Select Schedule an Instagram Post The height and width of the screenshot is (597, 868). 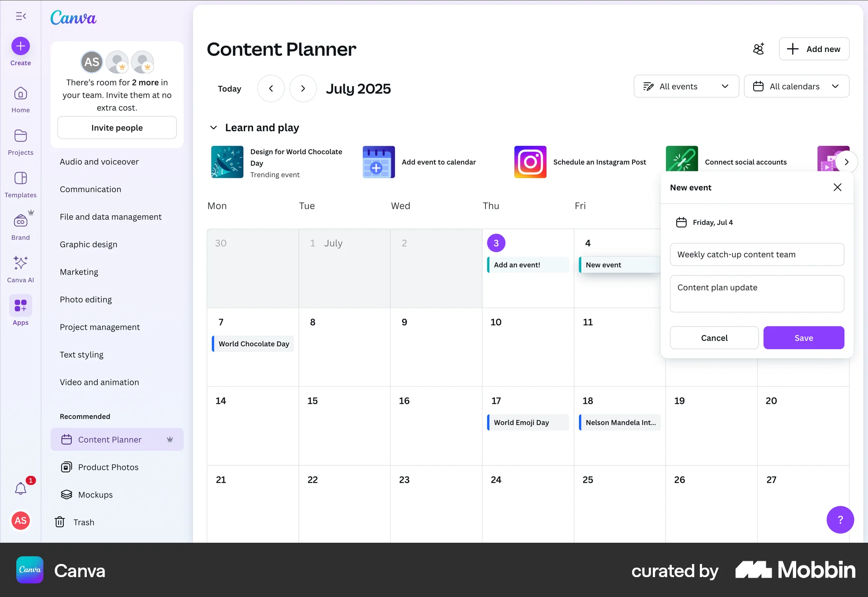(600, 162)
